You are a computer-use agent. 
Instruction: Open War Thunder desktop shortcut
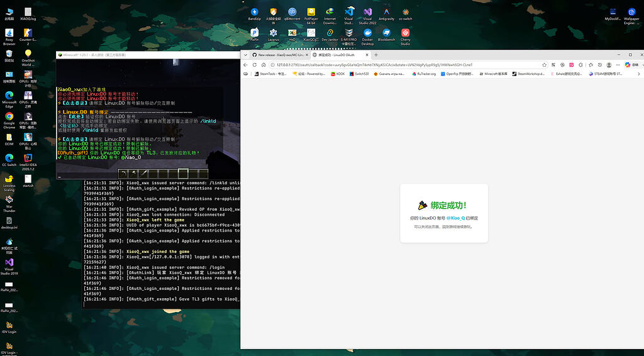point(9,204)
